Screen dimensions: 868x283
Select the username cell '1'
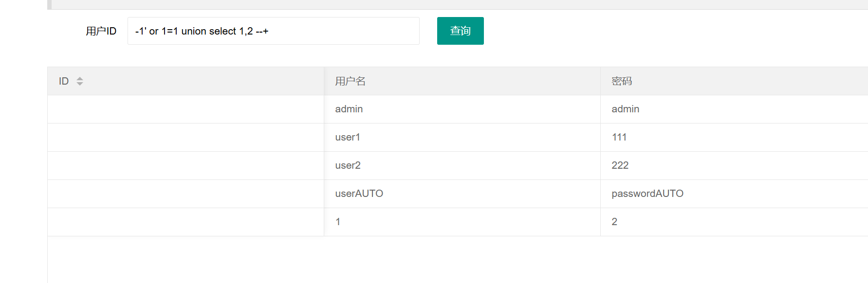click(x=462, y=222)
